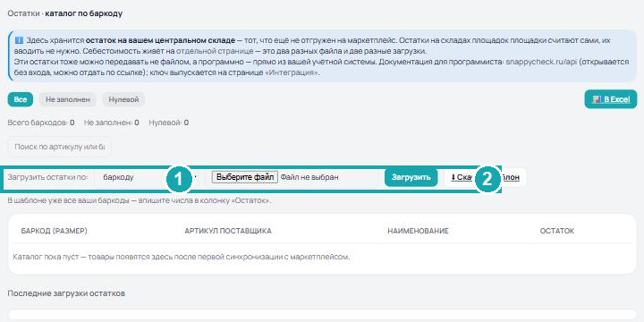644x322 pixels.
Task: Click the info icon in the notice
Action: click(x=19, y=40)
